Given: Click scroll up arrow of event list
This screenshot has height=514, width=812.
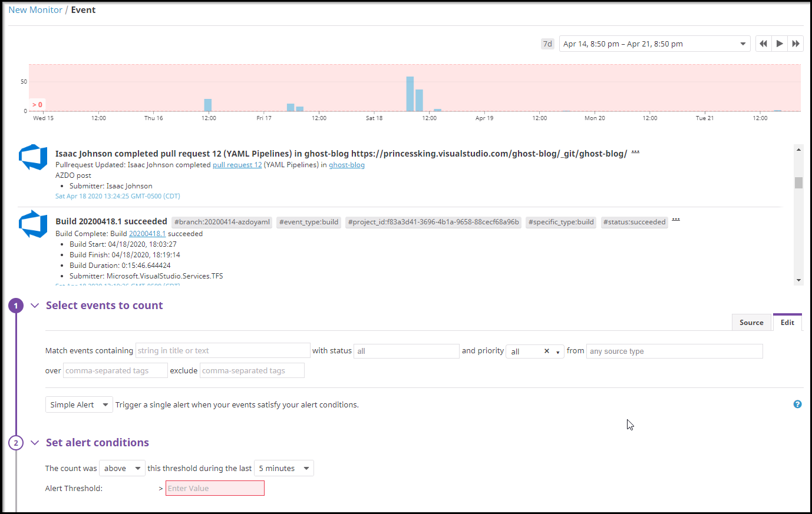Looking at the screenshot, I should point(798,150).
